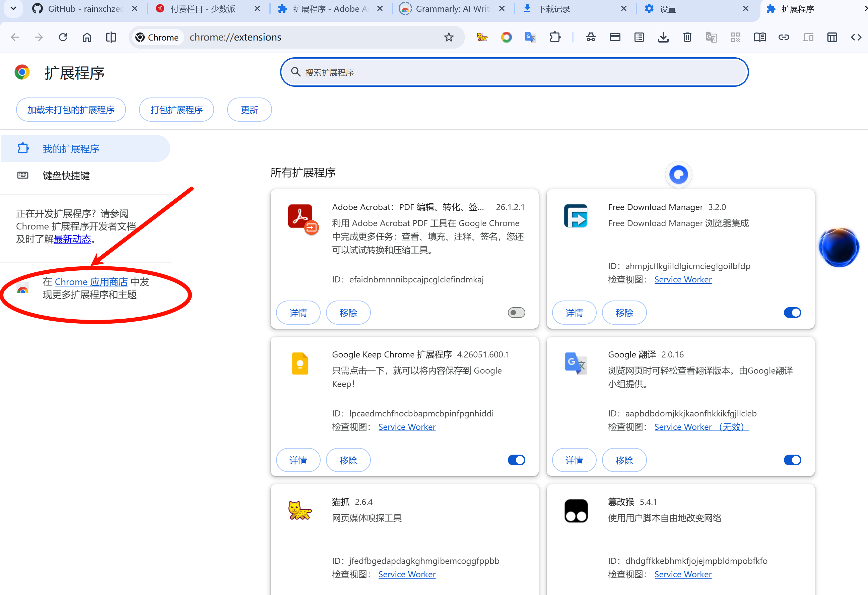Click the cat-grab extension toolbar icon
Image resolution: width=868 pixels, height=595 pixels.
482,37
